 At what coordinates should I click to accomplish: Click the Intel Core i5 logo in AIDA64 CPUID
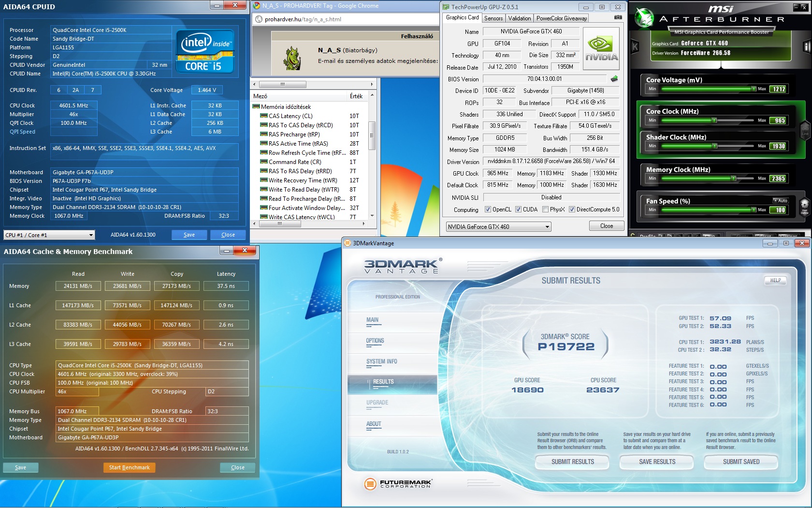[x=205, y=52]
